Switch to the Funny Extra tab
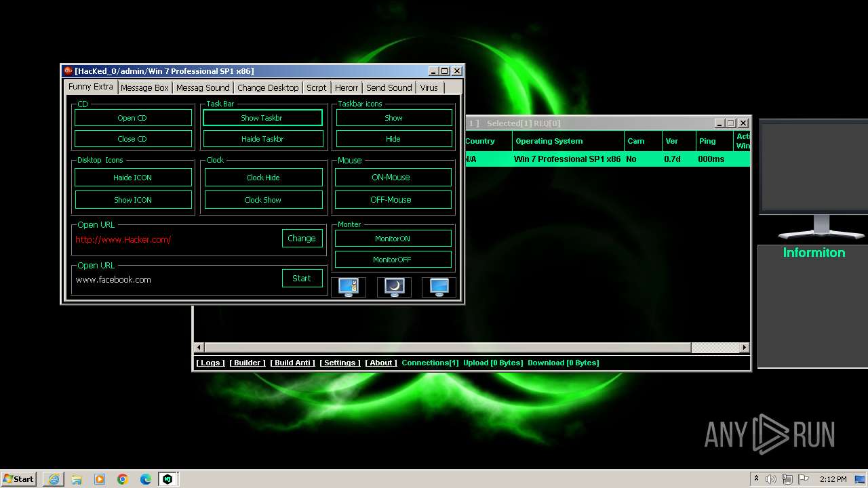Viewport: 868px width, 488px height. click(x=91, y=87)
